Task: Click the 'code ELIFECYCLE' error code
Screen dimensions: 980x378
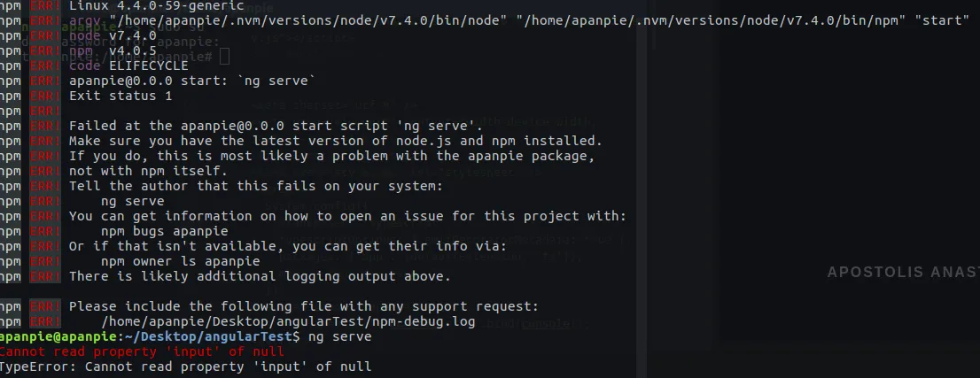Action: [128, 66]
